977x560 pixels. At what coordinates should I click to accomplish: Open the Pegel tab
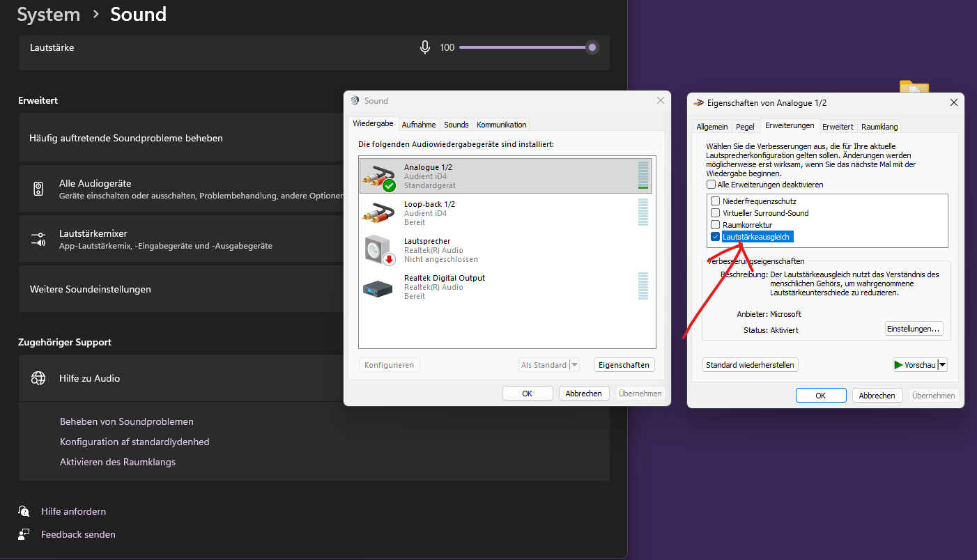(745, 127)
